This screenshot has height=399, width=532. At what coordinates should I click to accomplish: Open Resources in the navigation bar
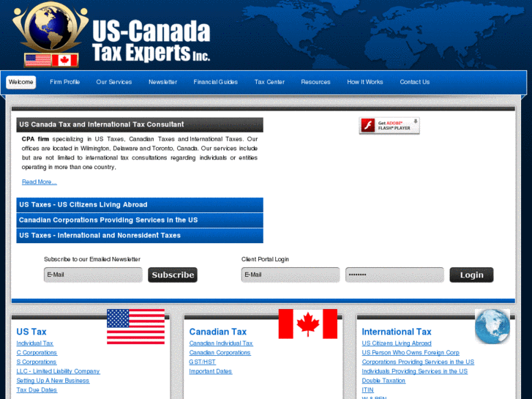(315, 82)
